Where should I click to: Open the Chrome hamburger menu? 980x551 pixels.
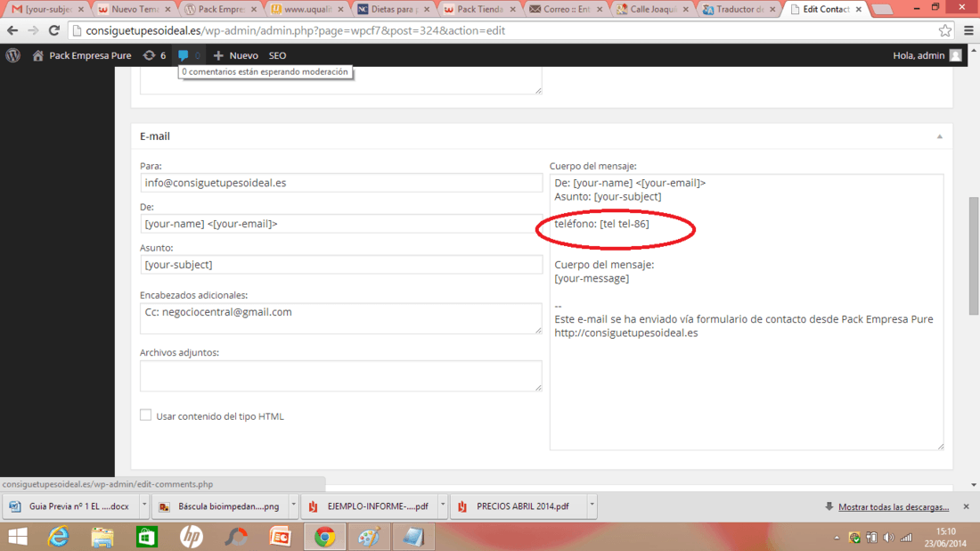[968, 30]
